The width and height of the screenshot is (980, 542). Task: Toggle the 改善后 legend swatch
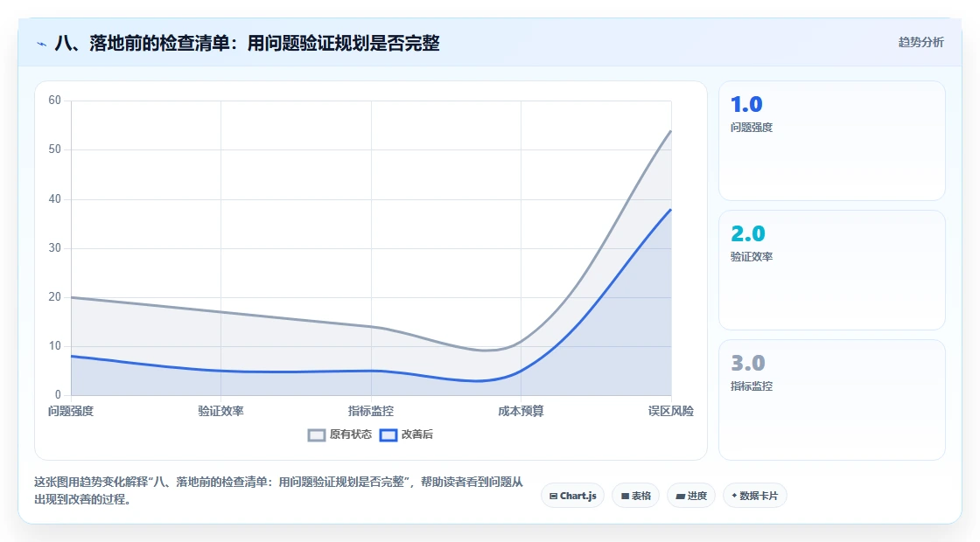coord(388,434)
